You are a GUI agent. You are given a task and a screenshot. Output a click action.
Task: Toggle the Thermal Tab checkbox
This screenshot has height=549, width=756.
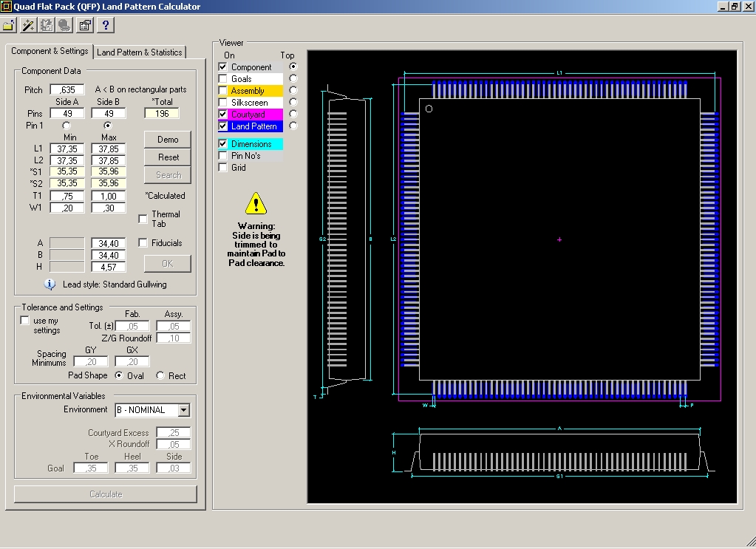(143, 219)
